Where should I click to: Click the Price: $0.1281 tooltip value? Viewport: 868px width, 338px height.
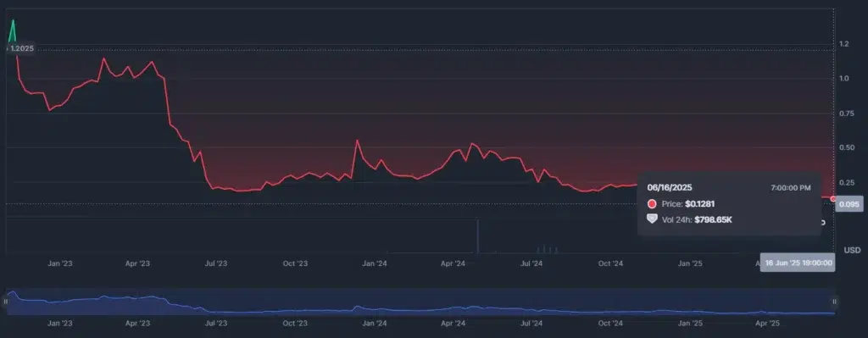tap(688, 204)
